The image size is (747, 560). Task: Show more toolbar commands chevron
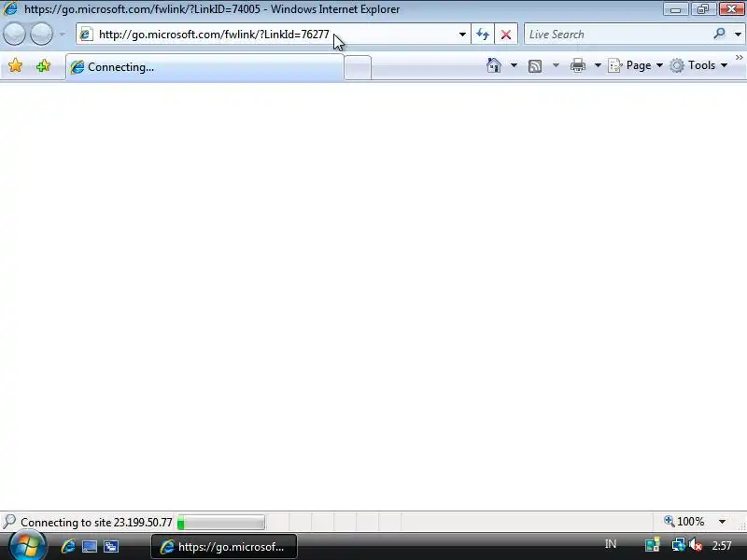pyautogui.click(x=739, y=58)
